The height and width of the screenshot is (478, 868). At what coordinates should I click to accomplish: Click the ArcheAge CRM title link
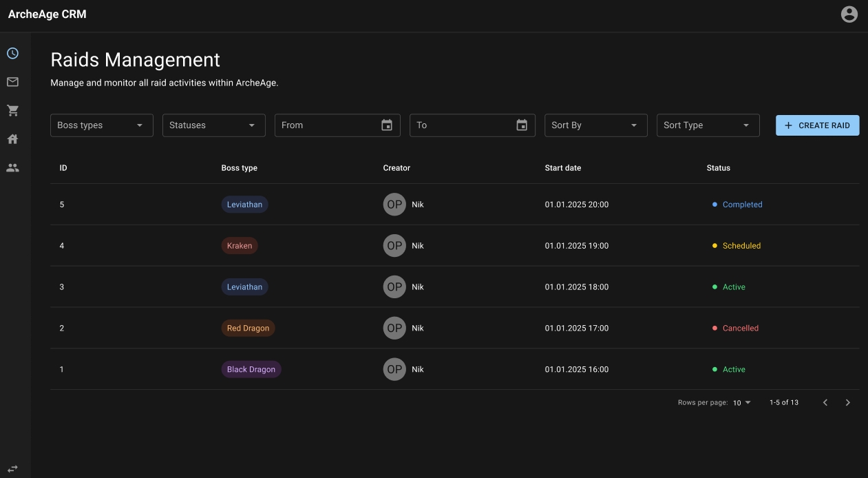[x=47, y=14]
